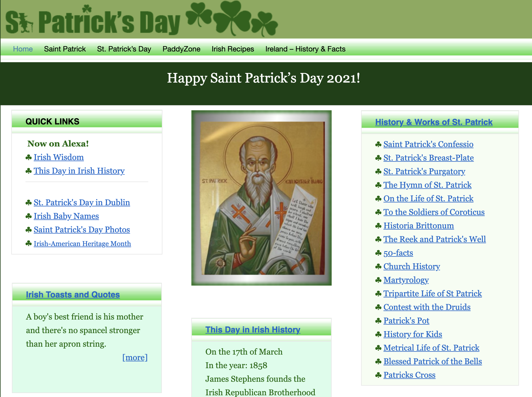Viewport: 532px width, 397px height.
Task: Click the shamrock bullet beside Irish Wisdom
Action: pyautogui.click(x=29, y=157)
